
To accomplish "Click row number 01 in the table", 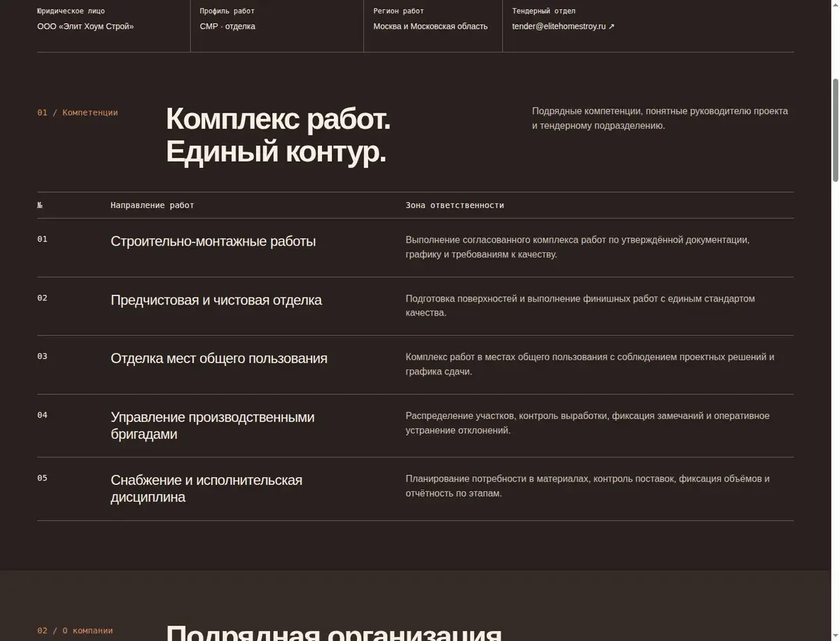I will [x=42, y=239].
